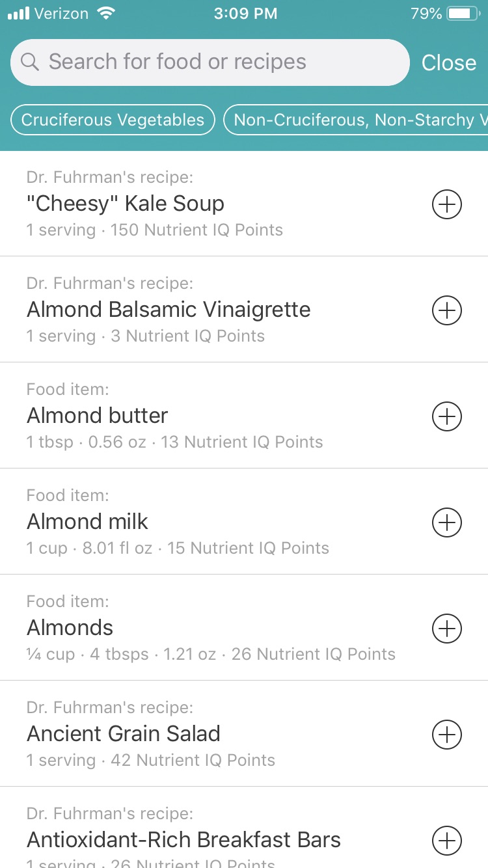Screen dimensions: 488x868
Task: View the Almond milk food item title
Action: pos(88,522)
